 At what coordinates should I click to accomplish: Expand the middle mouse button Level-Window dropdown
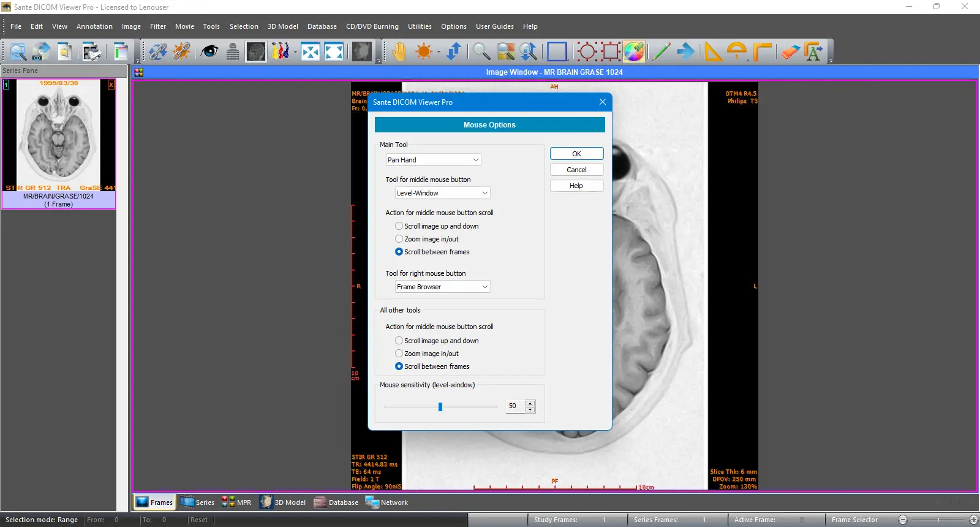(442, 193)
